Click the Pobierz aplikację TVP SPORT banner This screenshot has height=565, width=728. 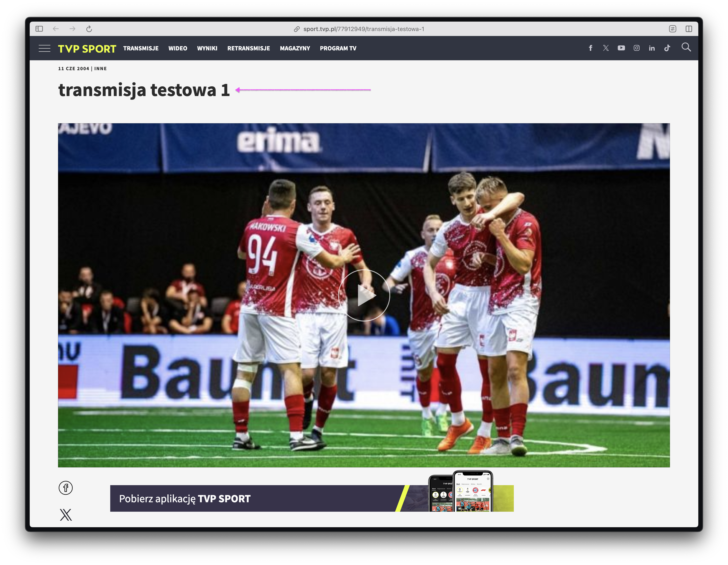pyautogui.click(x=312, y=498)
